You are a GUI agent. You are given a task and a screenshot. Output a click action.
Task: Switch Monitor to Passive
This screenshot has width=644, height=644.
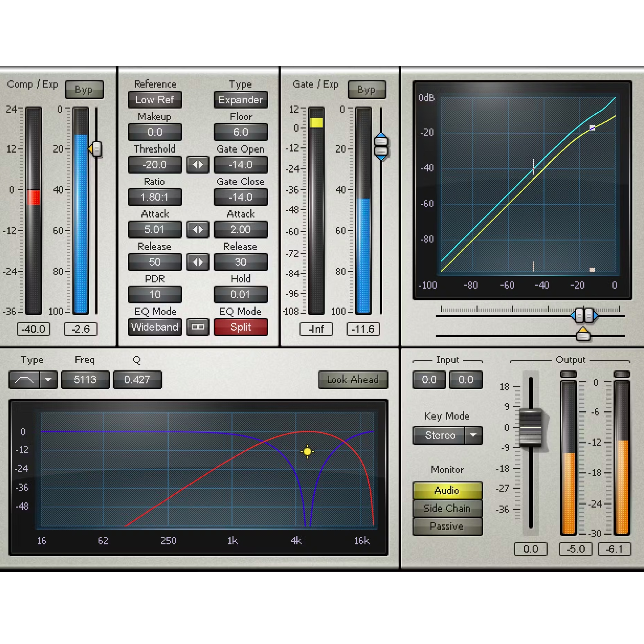[x=447, y=526]
